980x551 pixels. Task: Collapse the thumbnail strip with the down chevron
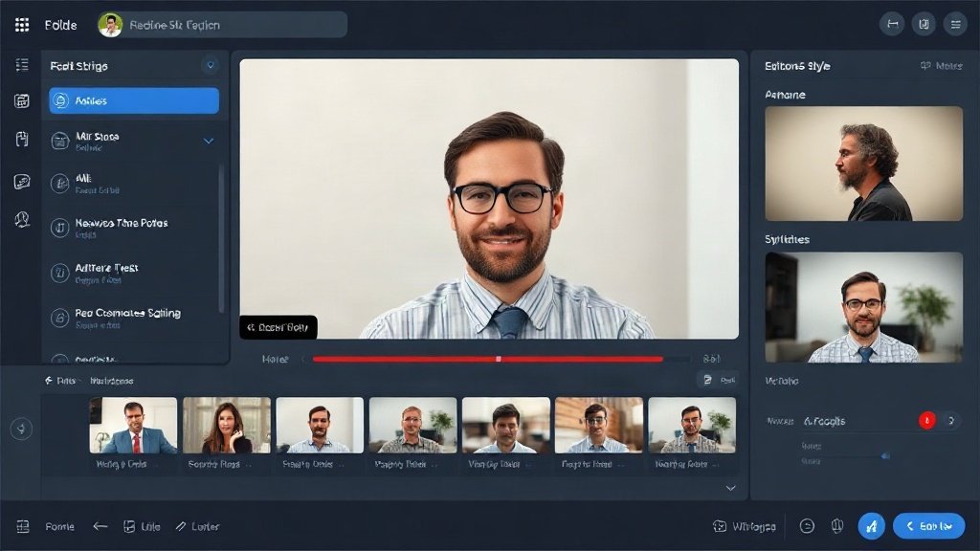click(x=730, y=488)
